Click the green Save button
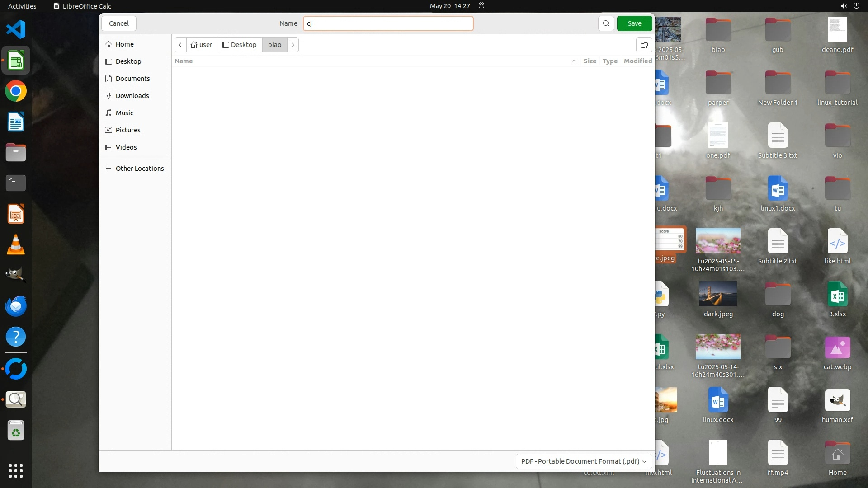 (634, 23)
